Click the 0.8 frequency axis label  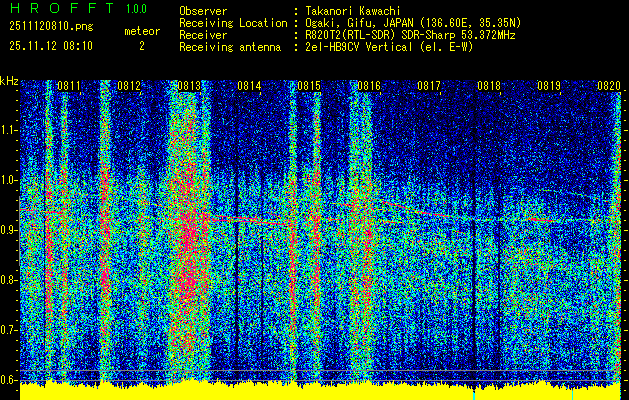[x=9, y=280]
